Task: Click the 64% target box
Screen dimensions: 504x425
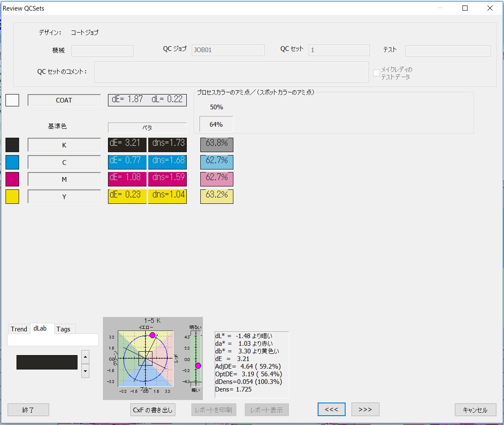Action: pyautogui.click(x=216, y=124)
